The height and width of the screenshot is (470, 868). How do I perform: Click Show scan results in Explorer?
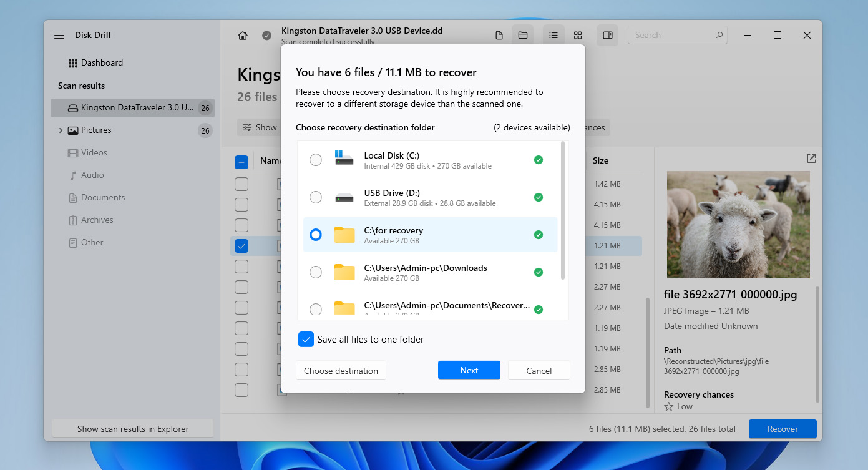[133, 429]
